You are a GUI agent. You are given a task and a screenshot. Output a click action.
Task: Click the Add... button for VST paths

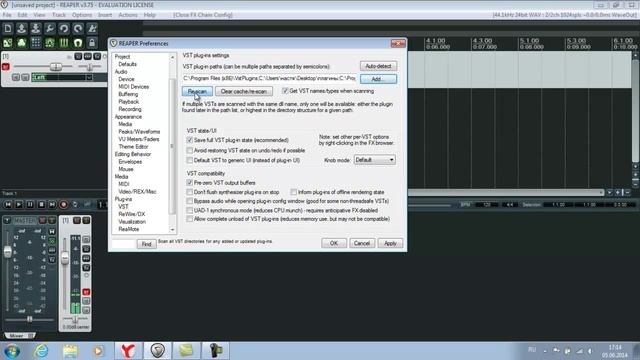pos(378,79)
